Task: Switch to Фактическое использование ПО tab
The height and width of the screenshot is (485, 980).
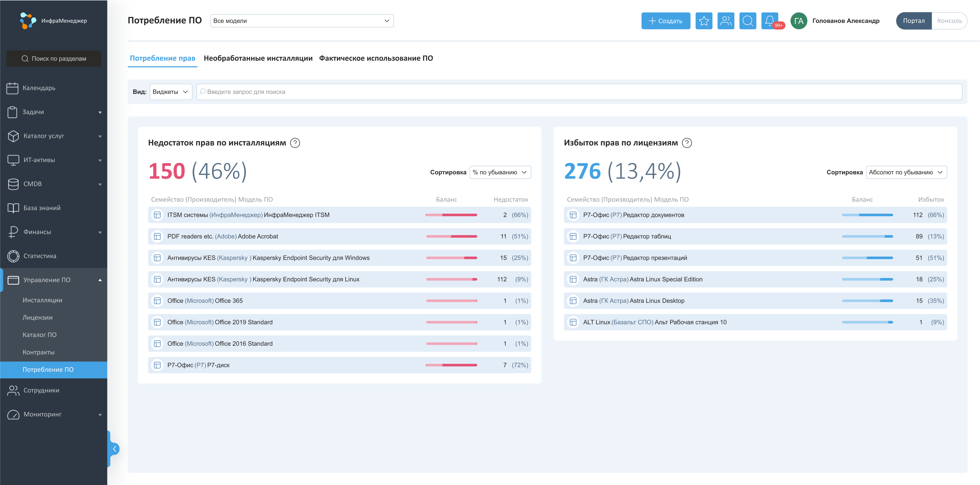Action: pos(376,58)
